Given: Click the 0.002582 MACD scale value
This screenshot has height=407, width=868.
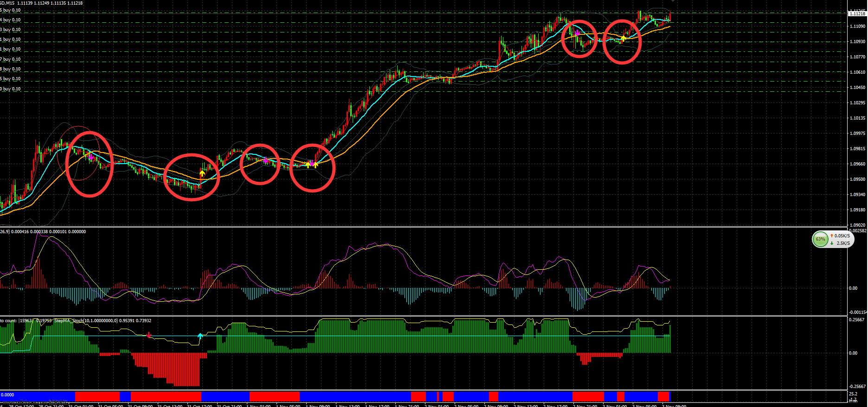Looking at the screenshot, I should [858, 230].
